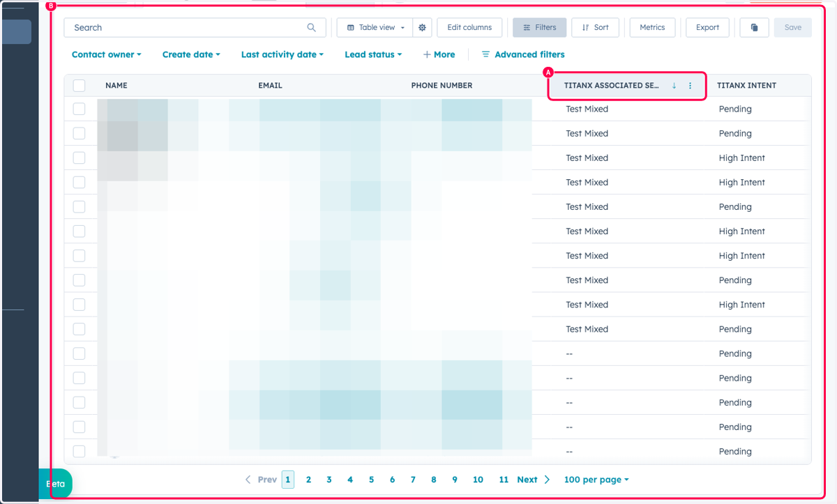Screen dimensions: 837x504
Task: Open three-dot menu in TitanX Associated header
Action: 691,86
